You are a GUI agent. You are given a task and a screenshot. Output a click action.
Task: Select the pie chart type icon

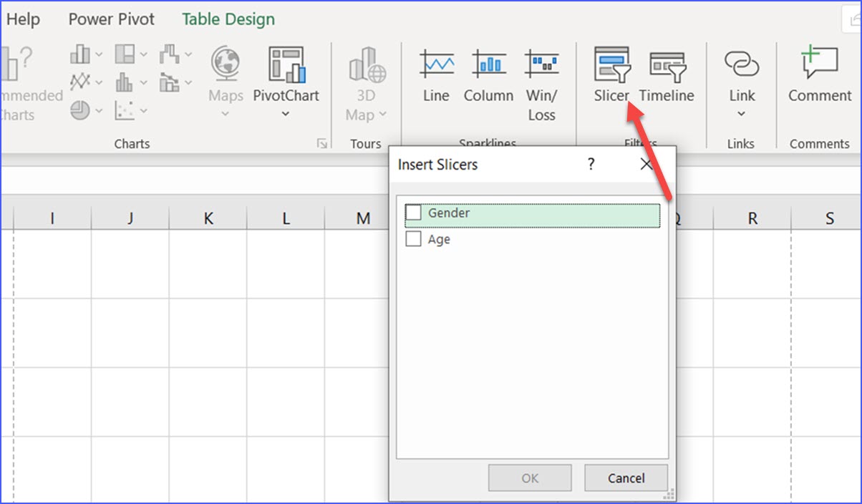point(81,111)
